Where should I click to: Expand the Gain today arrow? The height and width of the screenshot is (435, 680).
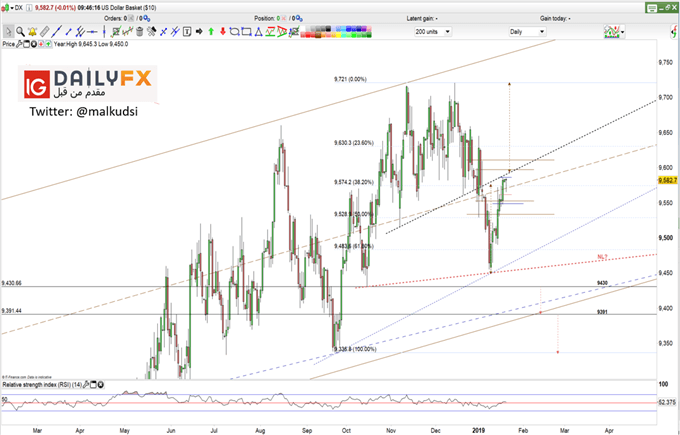569,18
